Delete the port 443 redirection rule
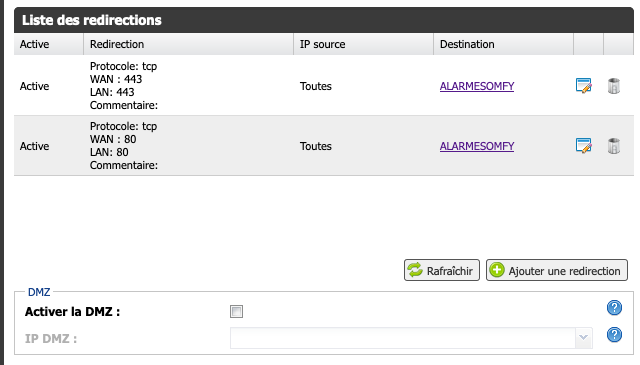 (614, 86)
